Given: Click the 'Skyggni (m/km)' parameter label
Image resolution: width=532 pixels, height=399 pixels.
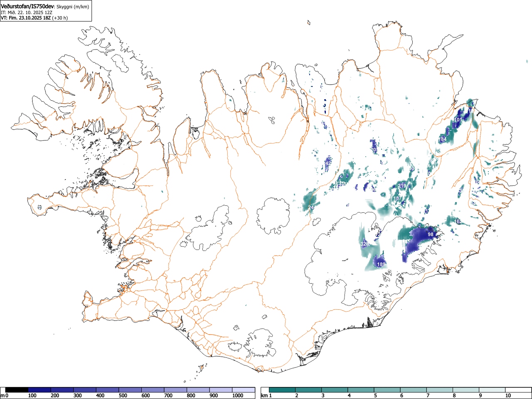Looking at the screenshot, I should point(73,7).
